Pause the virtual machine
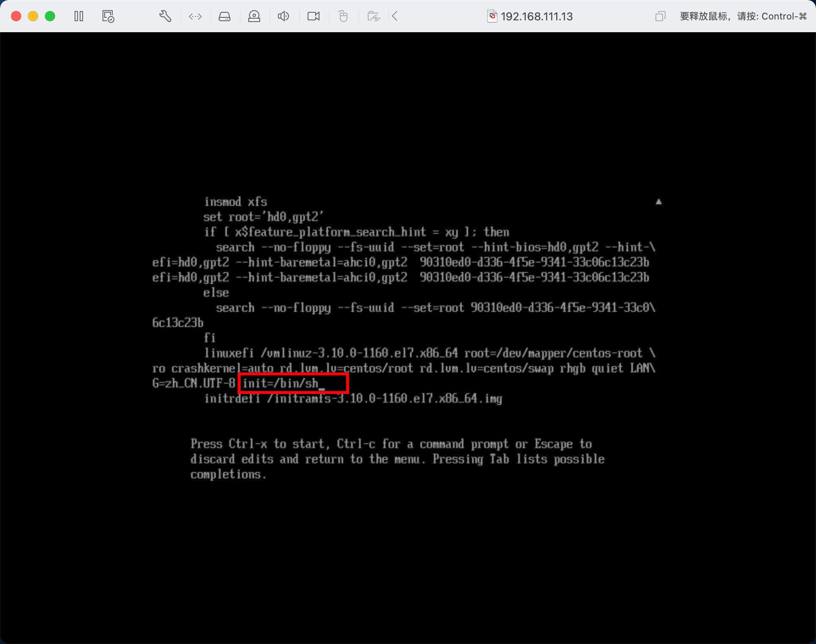The height and width of the screenshot is (644, 816). pyautogui.click(x=79, y=17)
